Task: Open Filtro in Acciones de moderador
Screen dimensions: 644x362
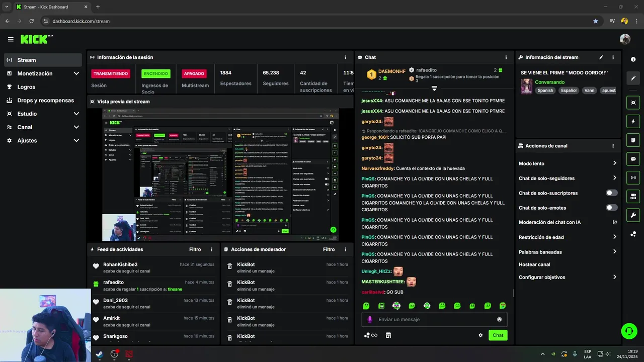Action: (x=329, y=249)
